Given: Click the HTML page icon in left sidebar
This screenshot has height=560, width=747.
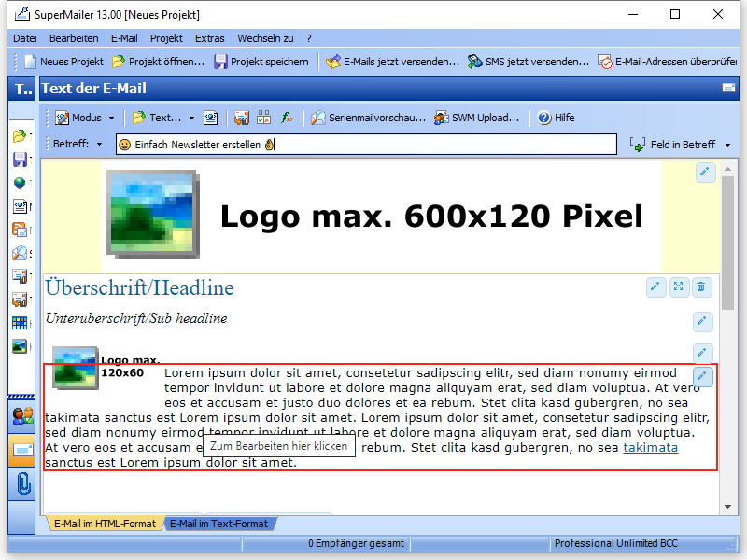Looking at the screenshot, I should 20,206.
